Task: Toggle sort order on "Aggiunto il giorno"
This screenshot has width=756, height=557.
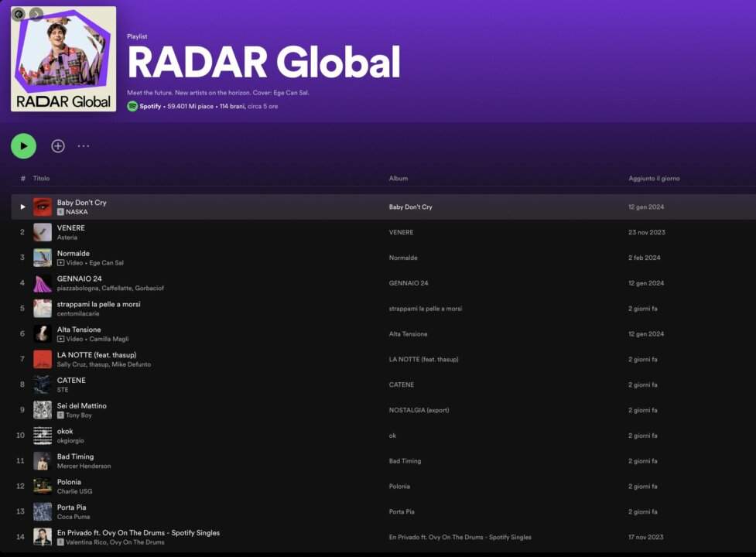Action: pos(655,178)
